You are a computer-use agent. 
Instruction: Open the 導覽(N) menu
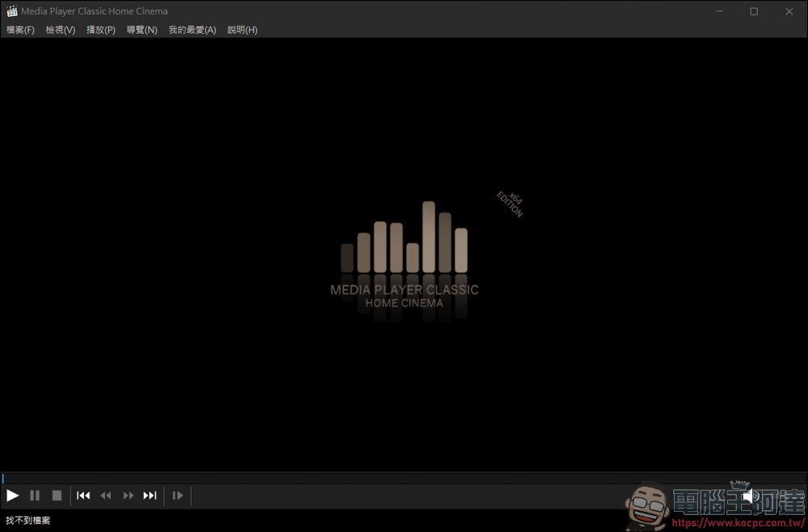[142, 30]
